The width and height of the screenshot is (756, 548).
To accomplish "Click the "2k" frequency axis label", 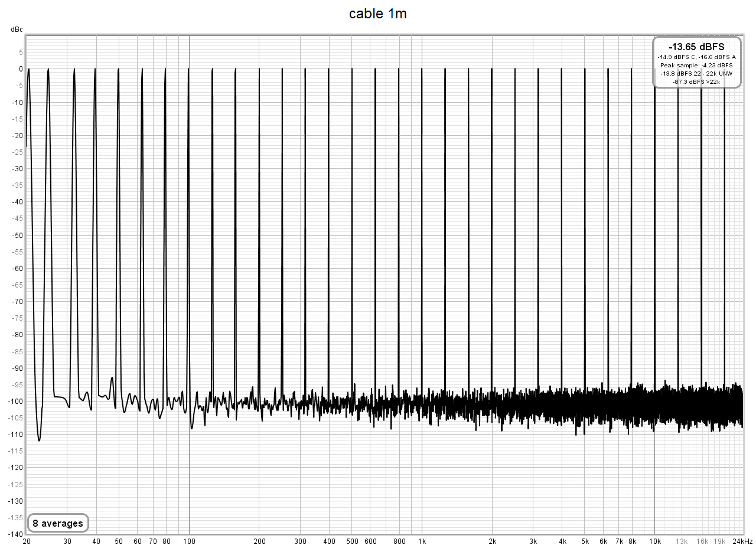I will coord(492,541).
